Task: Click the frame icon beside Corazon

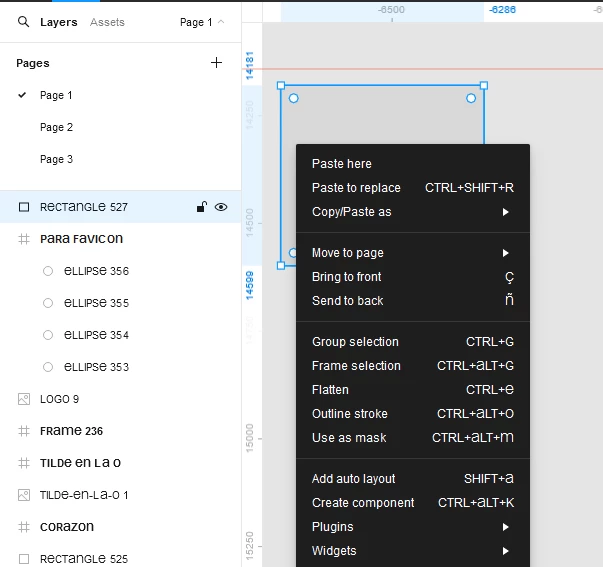Action: 24,527
